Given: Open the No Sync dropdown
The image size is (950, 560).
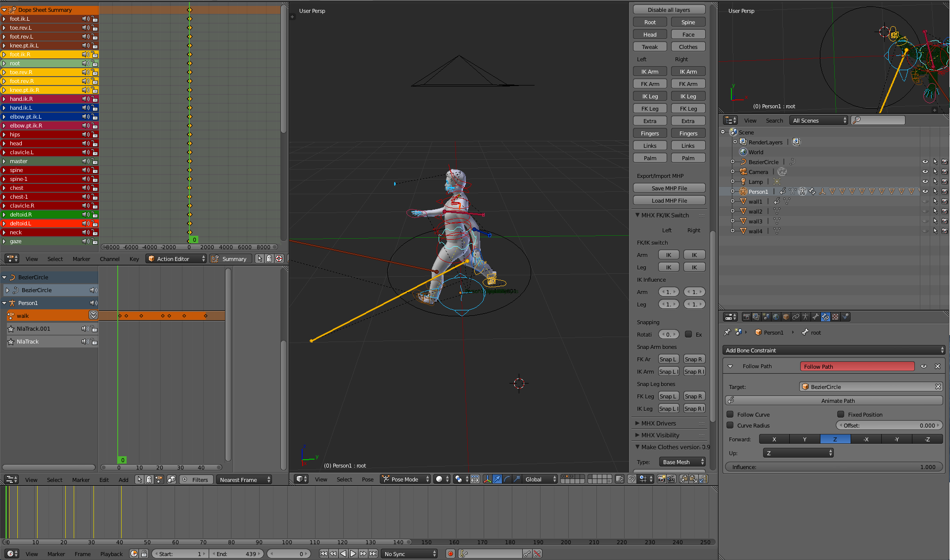Looking at the screenshot, I should point(409,554).
